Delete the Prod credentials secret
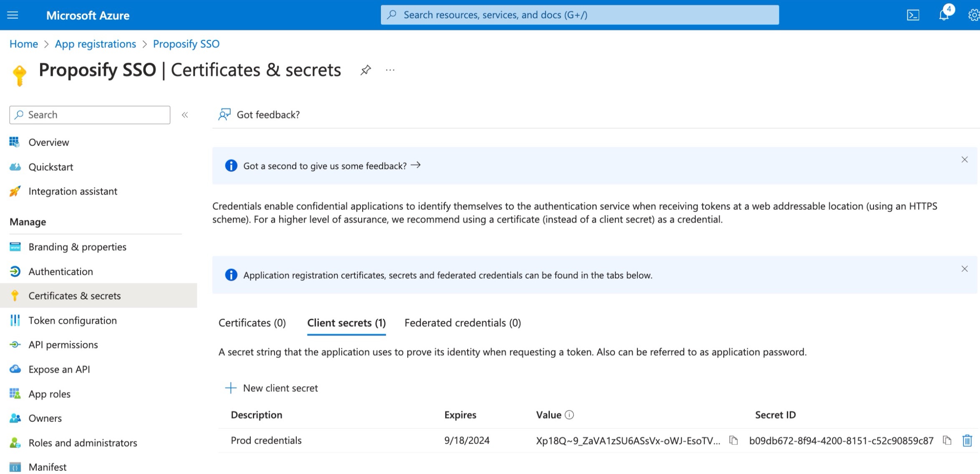Viewport: 980px width, 474px height. pyautogui.click(x=967, y=440)
